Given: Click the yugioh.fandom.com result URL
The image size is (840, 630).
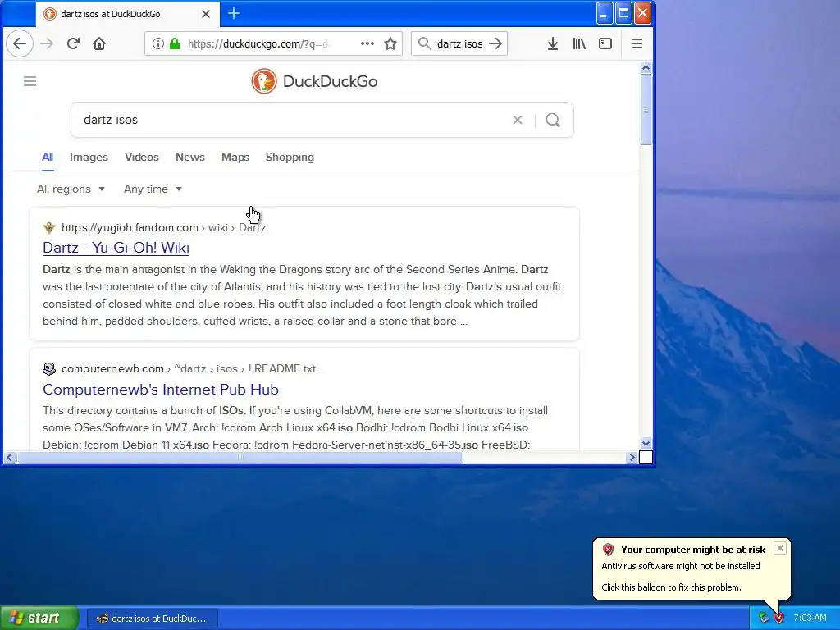Looking at the screenshot, I should 163,228.
